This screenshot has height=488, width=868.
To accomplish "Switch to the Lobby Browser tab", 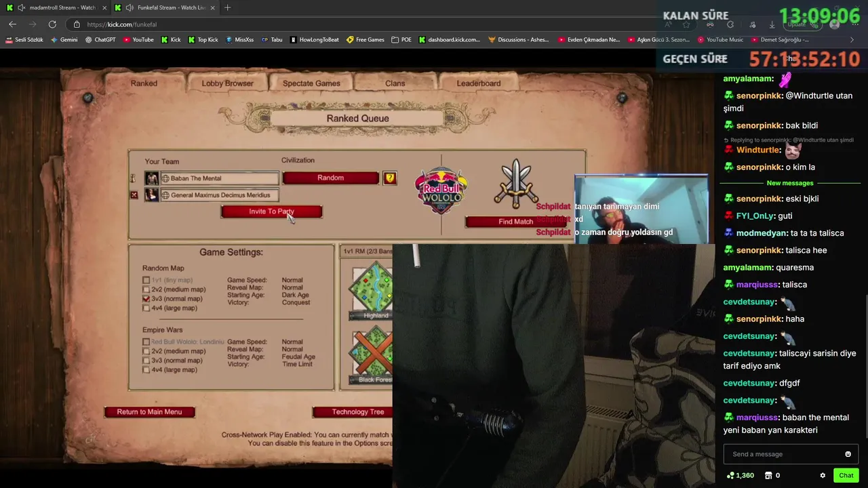I will coord(227,83).
